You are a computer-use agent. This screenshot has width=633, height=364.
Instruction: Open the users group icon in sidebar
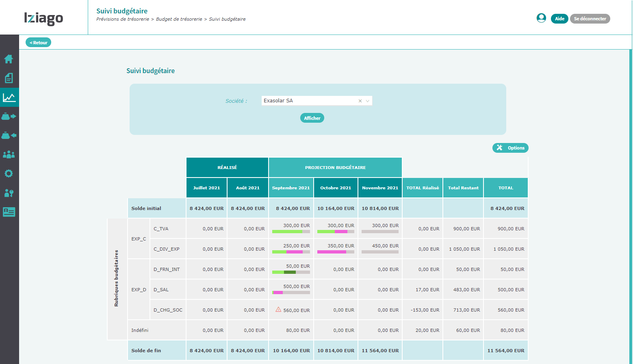(9, 154)
